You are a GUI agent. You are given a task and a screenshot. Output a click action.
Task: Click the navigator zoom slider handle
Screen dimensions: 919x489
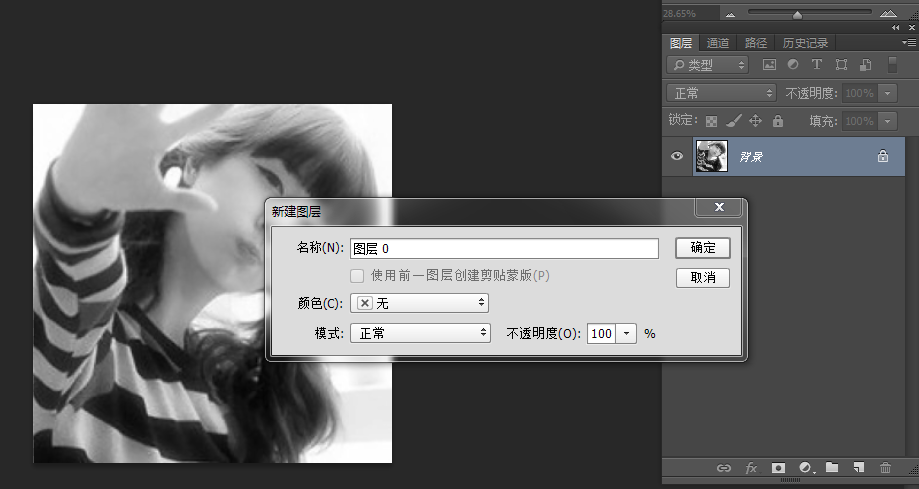coord(797,15)
